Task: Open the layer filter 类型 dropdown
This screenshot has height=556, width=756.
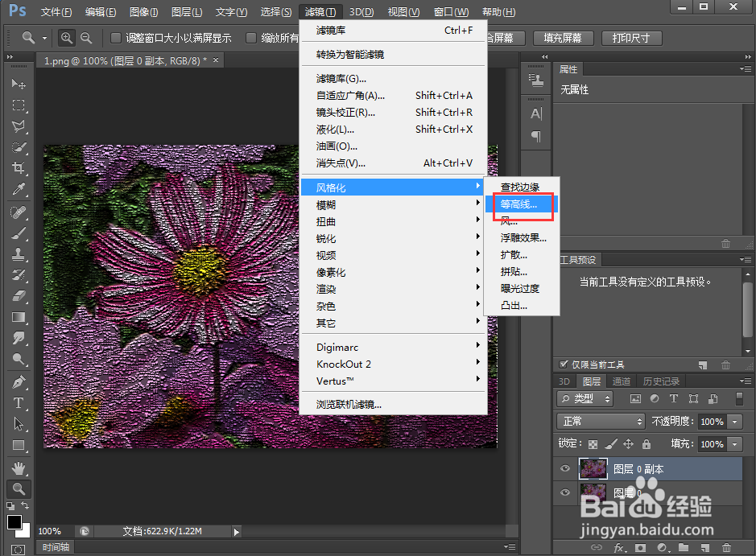Action: click(x=585, y=398)
